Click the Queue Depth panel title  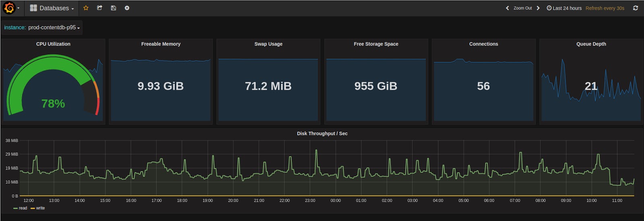[591, 44]
